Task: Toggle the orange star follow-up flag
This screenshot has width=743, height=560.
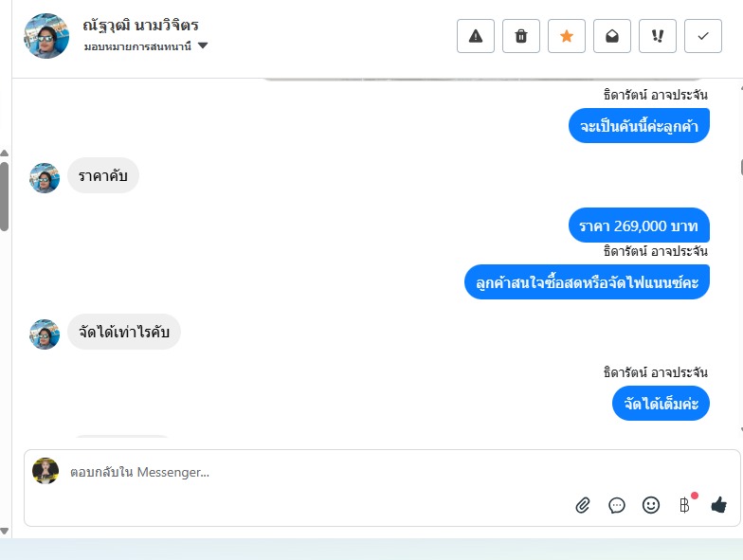Action: pos(567,36)
